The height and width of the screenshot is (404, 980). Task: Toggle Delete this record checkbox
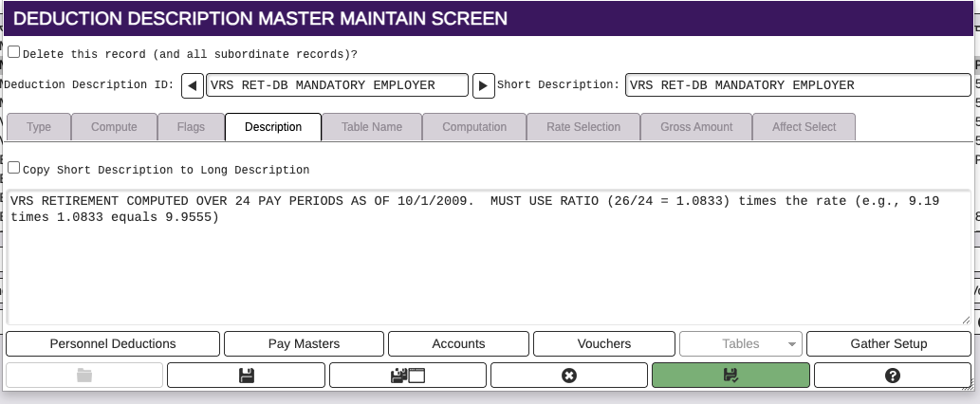13,52
